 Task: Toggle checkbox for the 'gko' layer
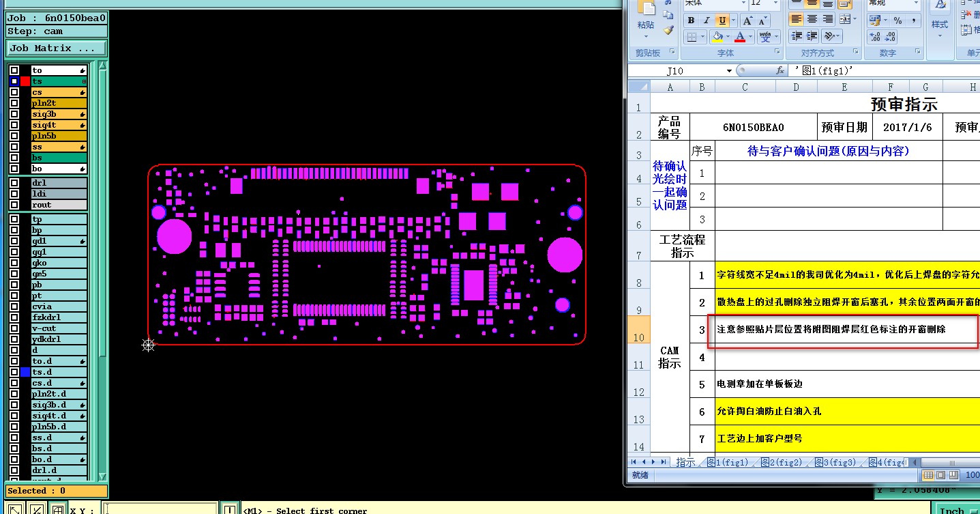[x=14, y=263]
